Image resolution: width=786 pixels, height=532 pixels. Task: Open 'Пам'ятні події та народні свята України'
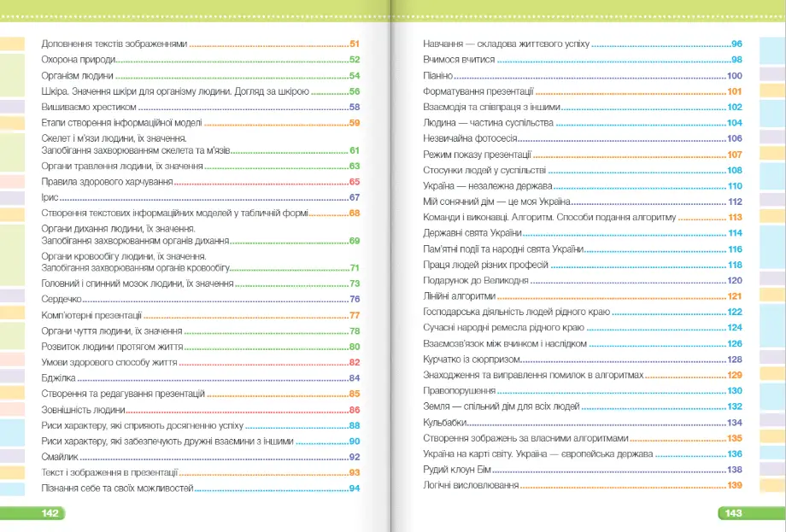pos(503,249)
